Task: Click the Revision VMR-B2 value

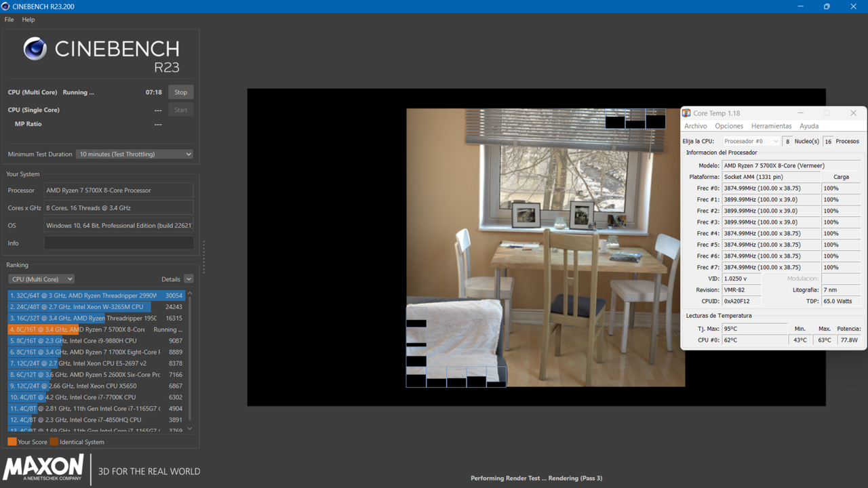Action: click(742, 289)
